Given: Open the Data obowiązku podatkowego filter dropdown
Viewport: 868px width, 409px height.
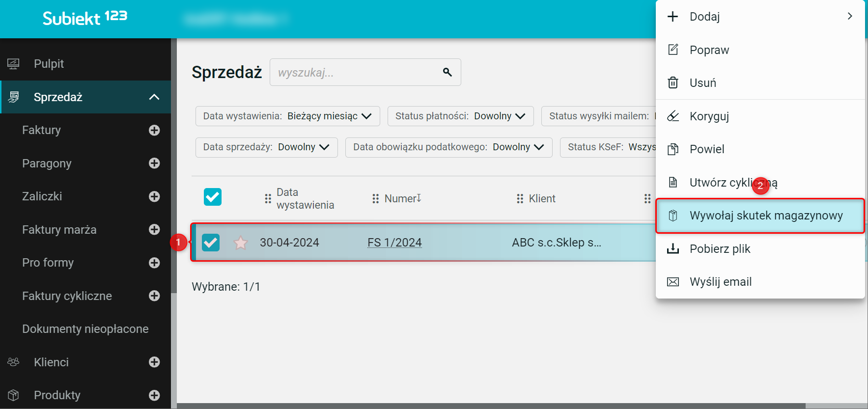Looking at the screenshot, I should point(449,147).
